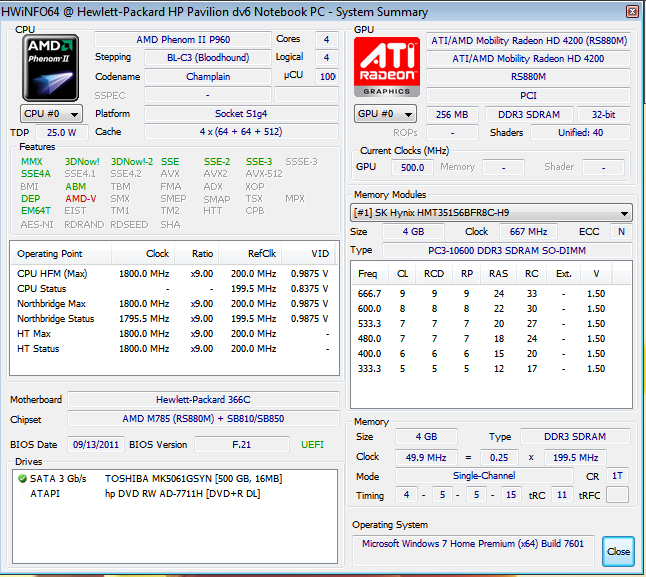This screenshot has height=577, width=646.
Task: Click the green UEFI label
Action: click(x=312, y=445)
